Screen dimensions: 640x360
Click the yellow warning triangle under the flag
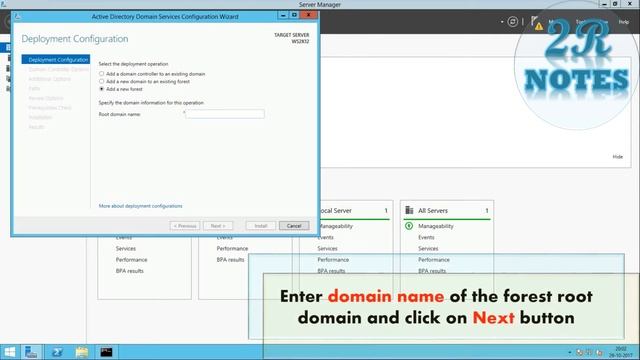point(539,27)
